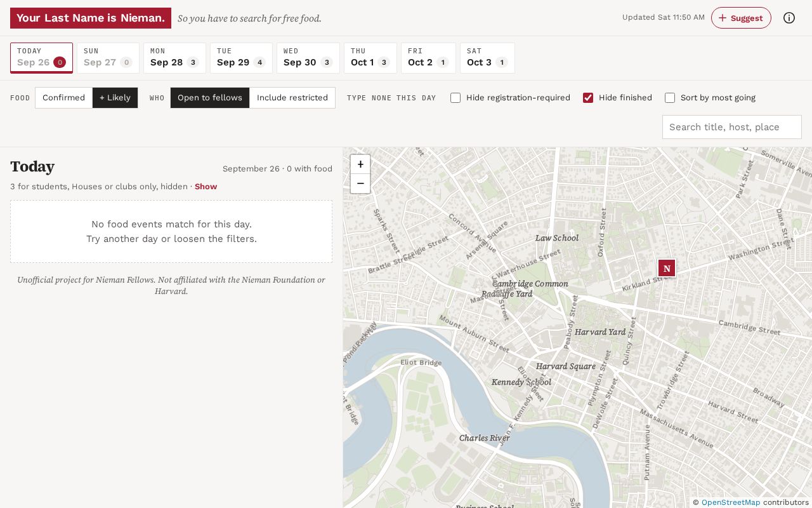Click the 'Updated Sat 11:50 AM' text
This screenshot has width=812, height=508.
coord(664,17)
